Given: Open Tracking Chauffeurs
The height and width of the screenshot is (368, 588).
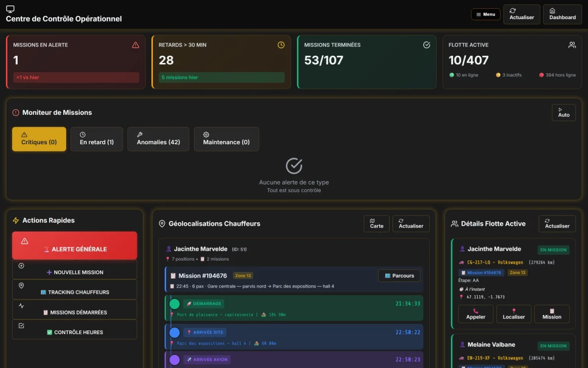Looking at the screenshot, I should click(x=74, y=289).
